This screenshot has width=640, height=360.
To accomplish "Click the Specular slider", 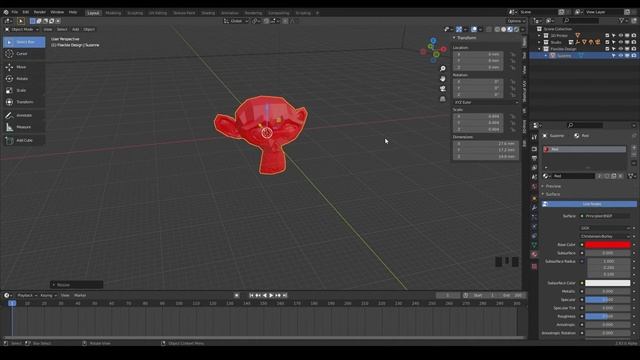I will tap(607, 300).
